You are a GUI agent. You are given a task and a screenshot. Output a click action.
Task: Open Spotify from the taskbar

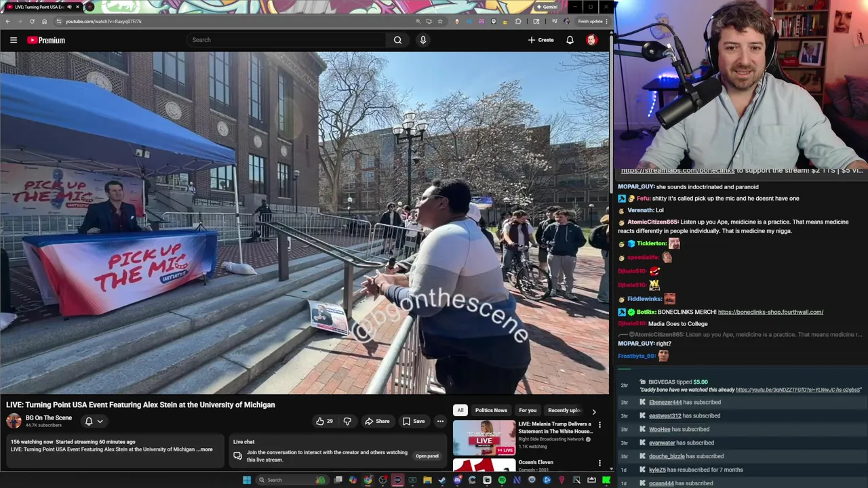click(x=502, y=480)
